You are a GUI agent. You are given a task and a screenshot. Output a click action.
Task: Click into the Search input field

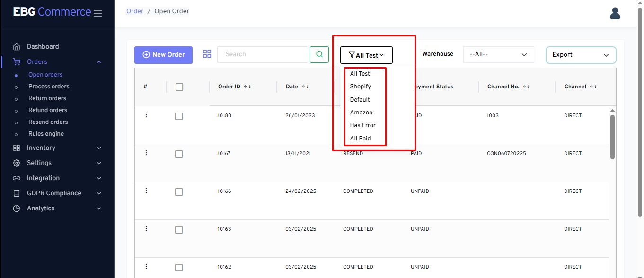coord(262,54)
